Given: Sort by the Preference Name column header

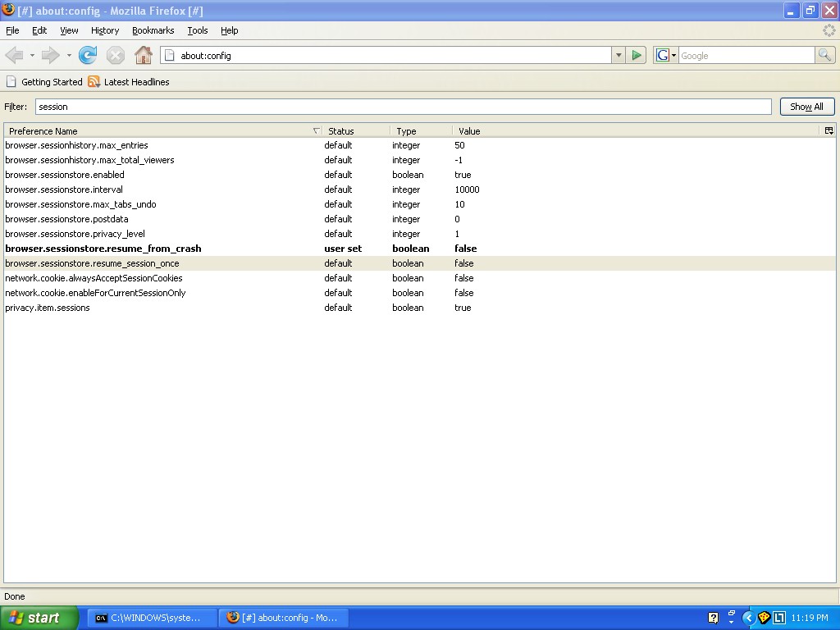Looking at the screenshot, I should pos(162,130).
